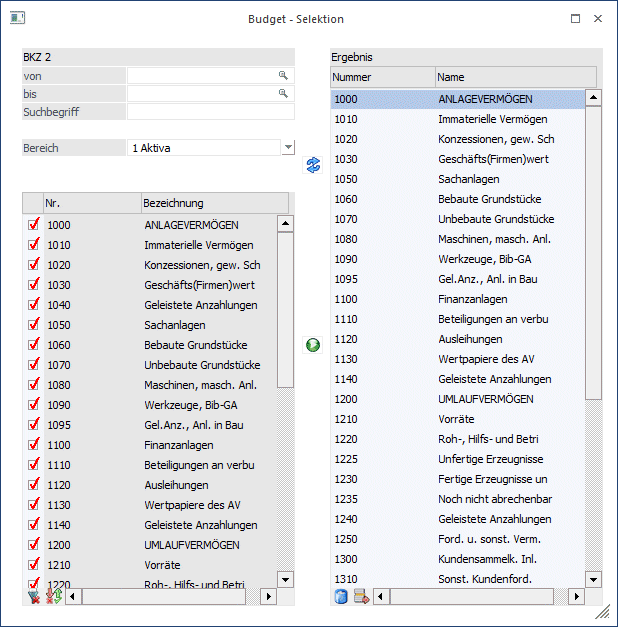Click the search icon in 'von' field

coord(283,76)
